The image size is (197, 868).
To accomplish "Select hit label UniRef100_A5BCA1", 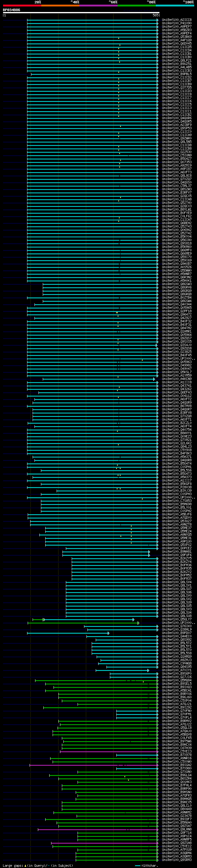I will coord(177,690).
